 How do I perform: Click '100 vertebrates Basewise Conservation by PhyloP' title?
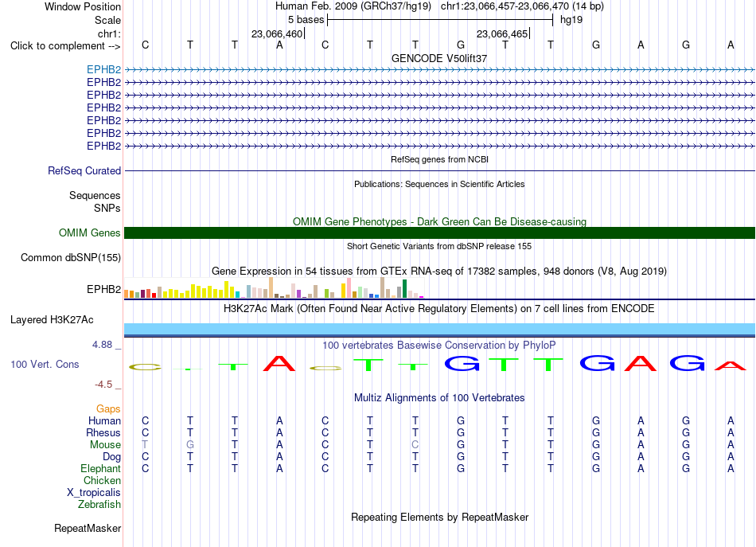coord(439,346)
